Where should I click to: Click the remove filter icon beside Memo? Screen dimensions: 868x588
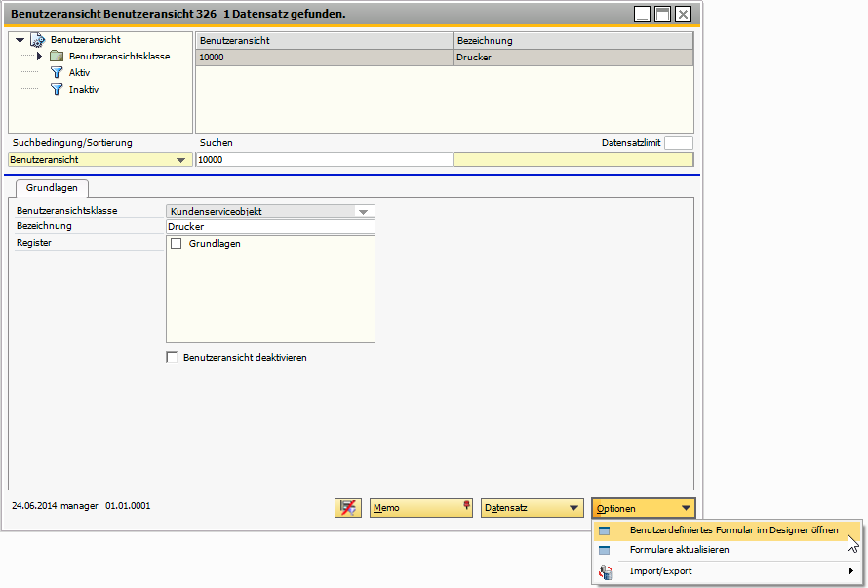click(x=347, y=507)
